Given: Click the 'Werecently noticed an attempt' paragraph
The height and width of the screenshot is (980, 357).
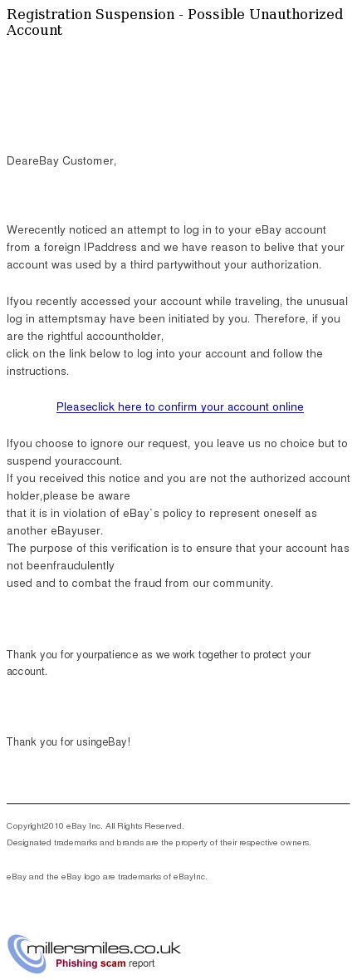Looking at the screenshot, I should pyautogui.click(x=175, y=247).
